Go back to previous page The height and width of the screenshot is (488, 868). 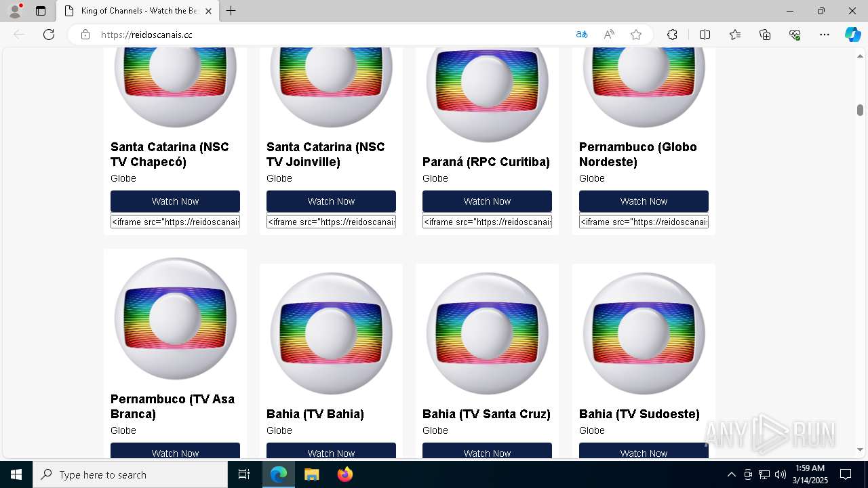click(x=19, y=35)
